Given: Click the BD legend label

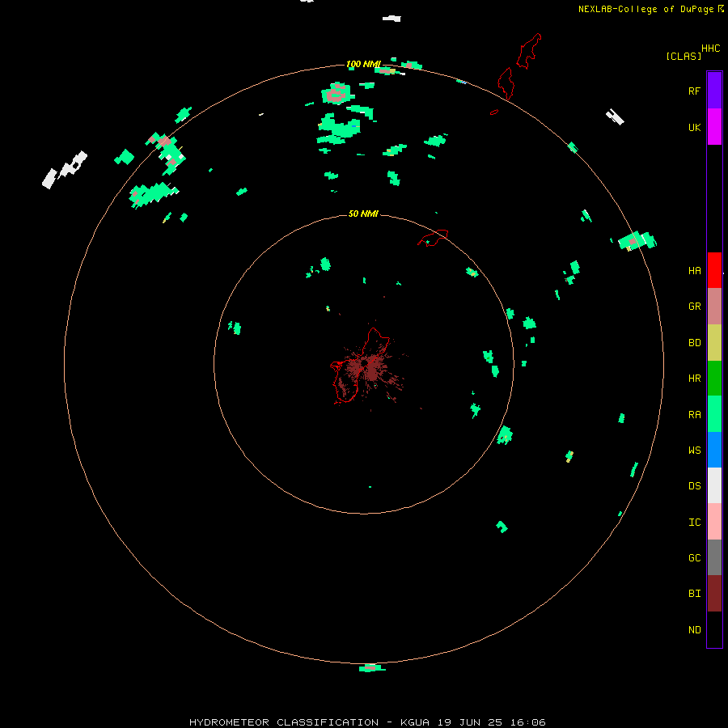Looking at the screenshot, I should click(x=694, y=343).
